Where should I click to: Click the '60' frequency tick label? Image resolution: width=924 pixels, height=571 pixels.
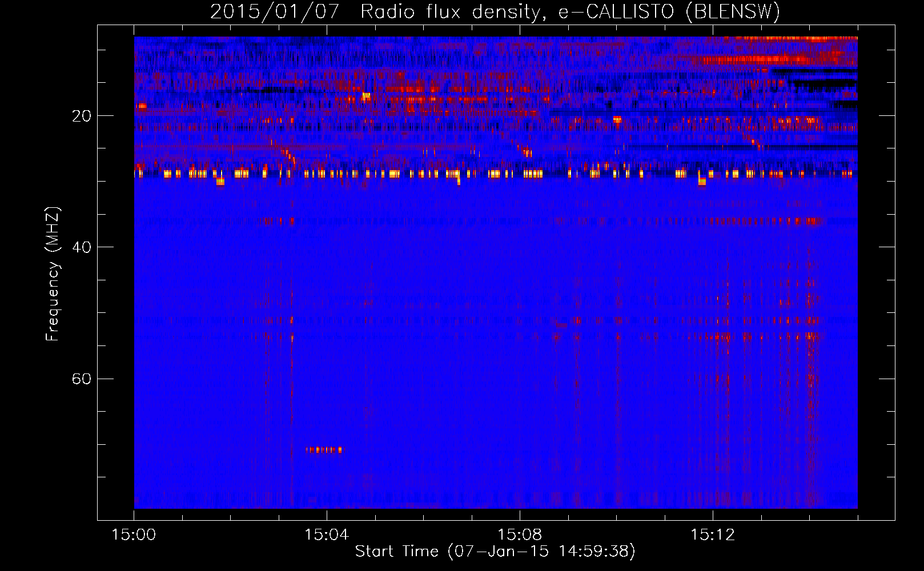point(82,379)
